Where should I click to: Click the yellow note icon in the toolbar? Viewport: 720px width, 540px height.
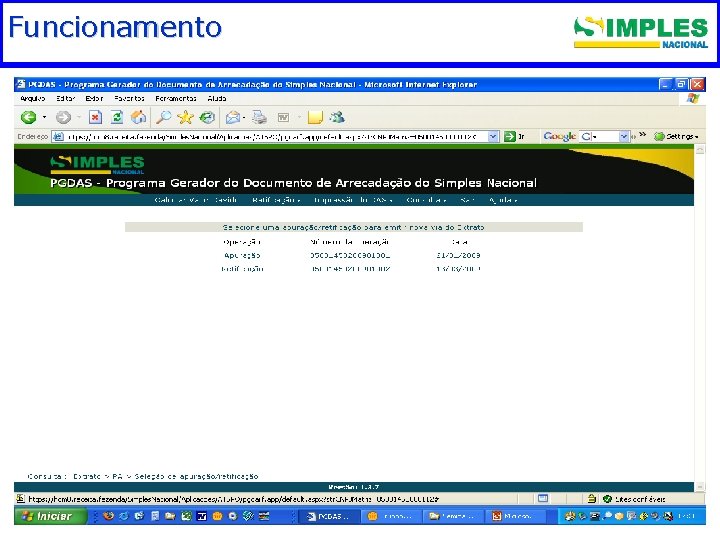coord(315,118)
